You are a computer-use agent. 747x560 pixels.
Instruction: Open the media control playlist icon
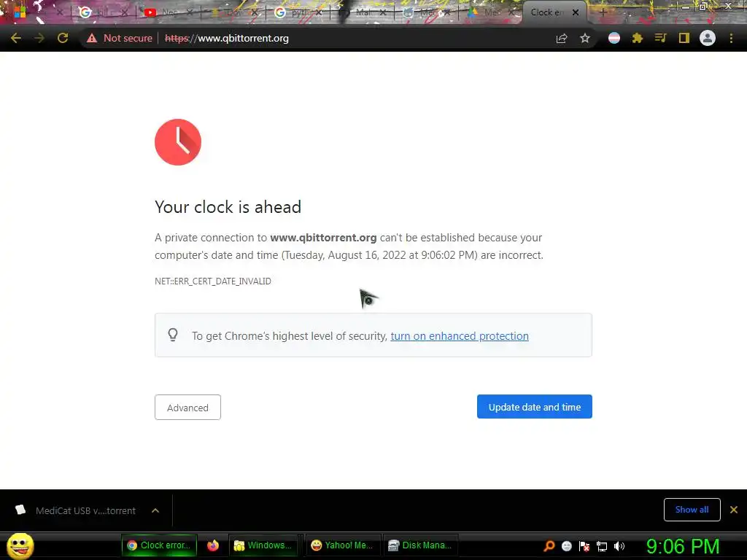(660, 38)
